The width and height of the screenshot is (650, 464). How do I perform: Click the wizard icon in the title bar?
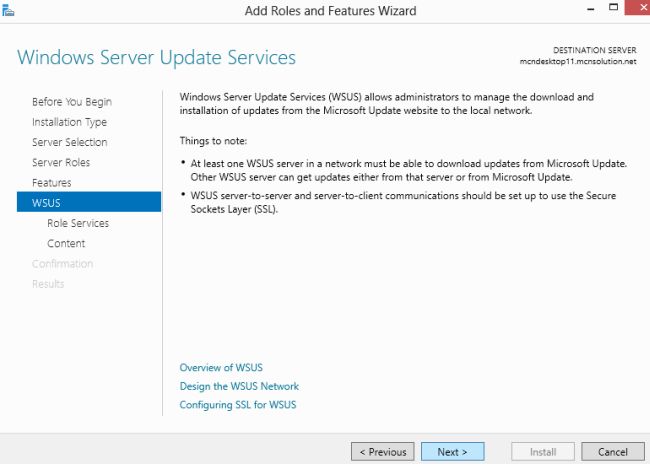coord(8,10)
